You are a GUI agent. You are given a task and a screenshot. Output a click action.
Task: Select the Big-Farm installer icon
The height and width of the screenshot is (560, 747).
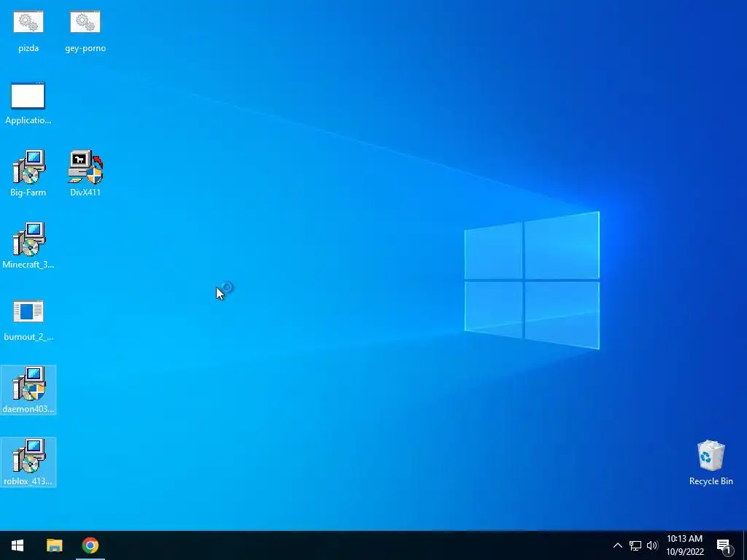coord(28,174)
